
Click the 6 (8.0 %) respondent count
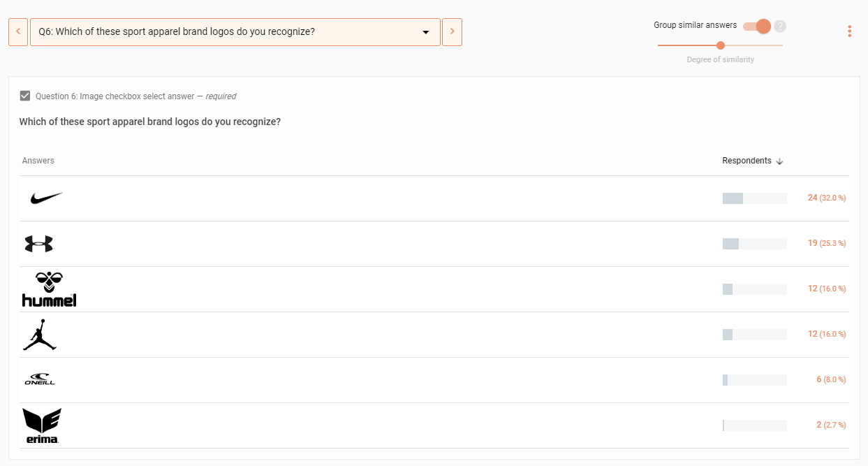click(x=831, y=379)
